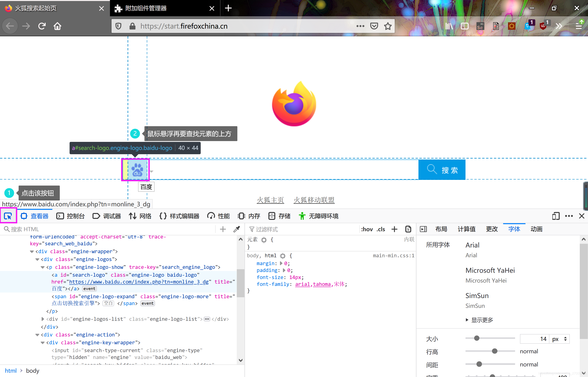Select the 布局 layout sidebar tab
Image resolution: width=588 pixels, height=377 pixels.
click(x=441, y=229)
